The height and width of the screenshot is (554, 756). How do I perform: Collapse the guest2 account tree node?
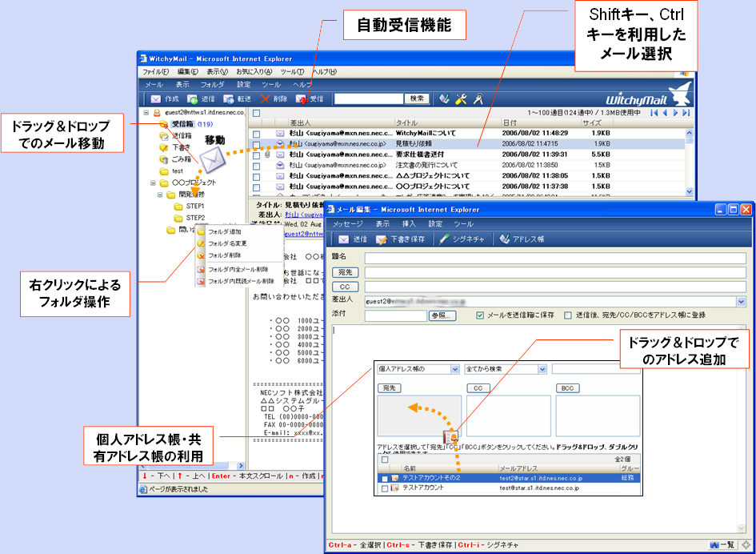pos(146,113)
